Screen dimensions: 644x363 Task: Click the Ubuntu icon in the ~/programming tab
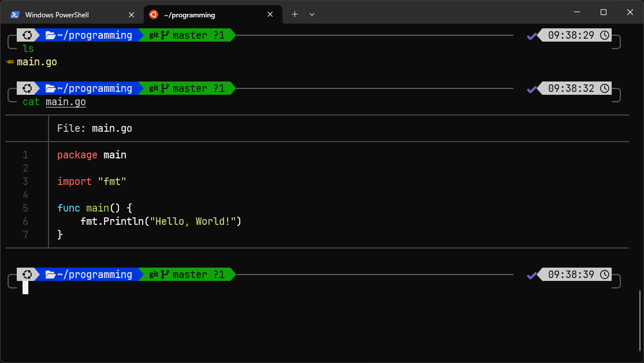tap(154, 14)
